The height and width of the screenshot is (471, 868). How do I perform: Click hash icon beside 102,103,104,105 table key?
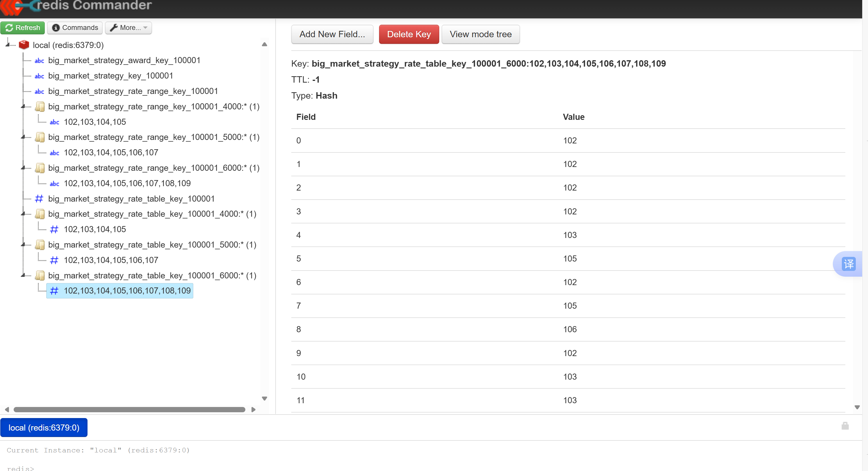click(x=54, y=229)
